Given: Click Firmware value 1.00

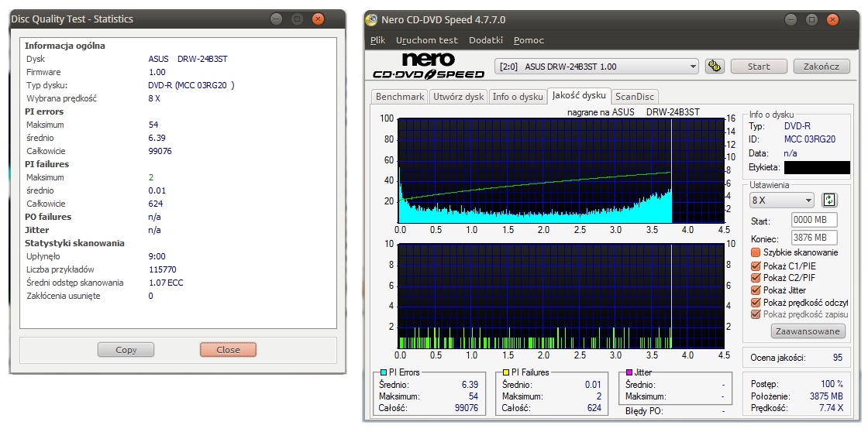Looking at the screenshot, I should click(x=157, y=72).
